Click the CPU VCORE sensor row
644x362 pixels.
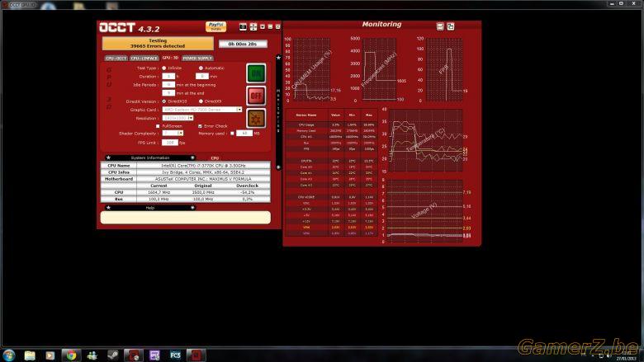click(330, 197)
